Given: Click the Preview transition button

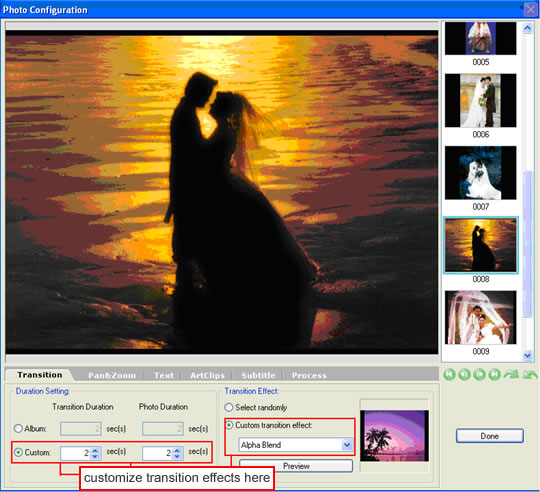Looking at the screenshot, I should click(x=296, y=466).
